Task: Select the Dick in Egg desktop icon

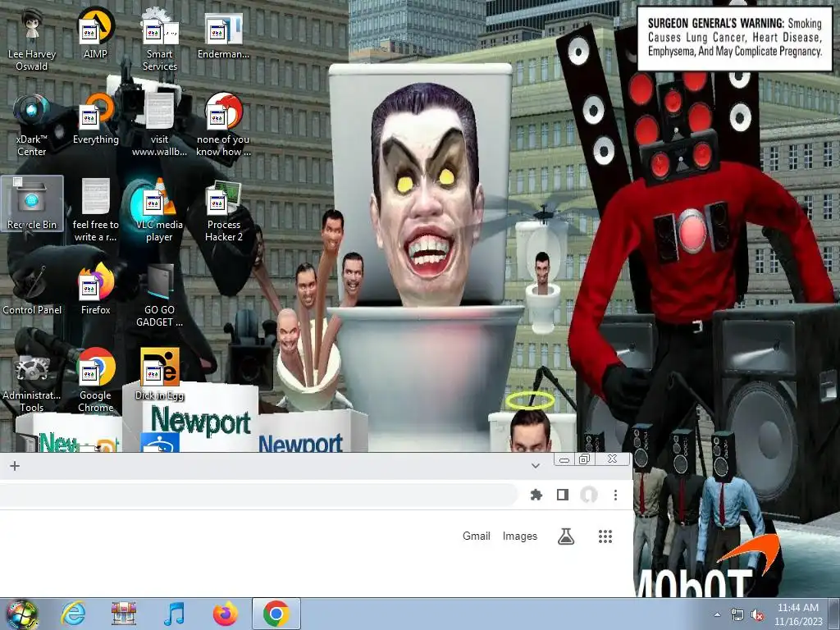Action: (160, 374)
